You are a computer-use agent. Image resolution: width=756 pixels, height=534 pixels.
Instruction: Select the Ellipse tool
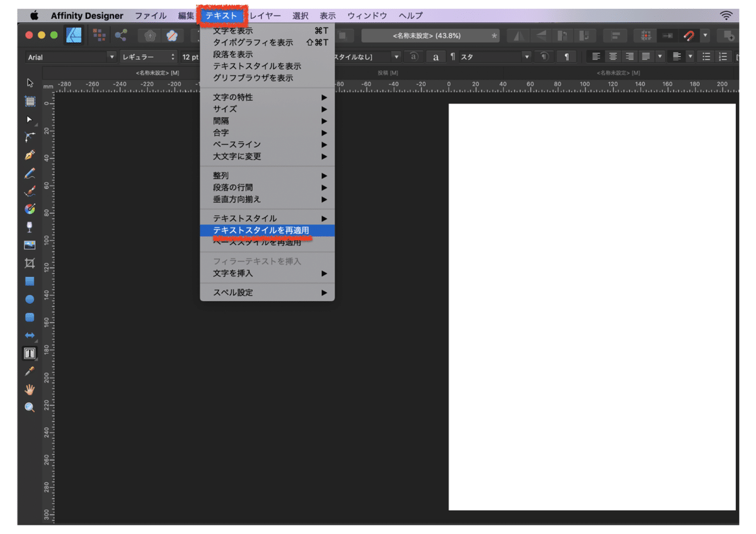[x=30, y=299]
